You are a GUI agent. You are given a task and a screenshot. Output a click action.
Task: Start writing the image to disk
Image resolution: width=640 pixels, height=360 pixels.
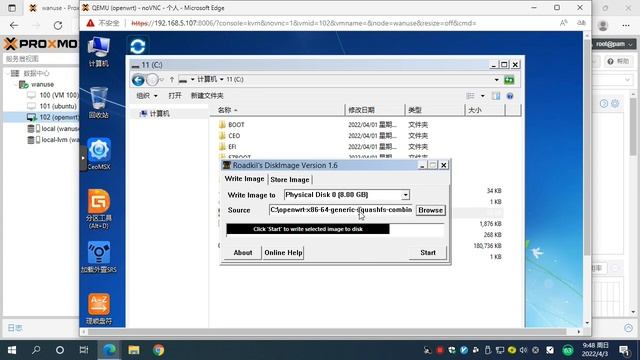pos(428,253)
